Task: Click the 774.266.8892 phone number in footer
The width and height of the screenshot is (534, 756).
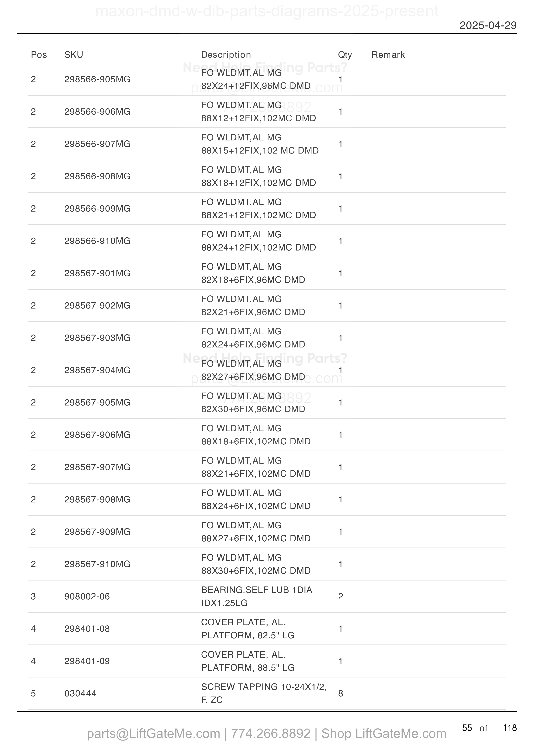Action: tap(270, 734)
